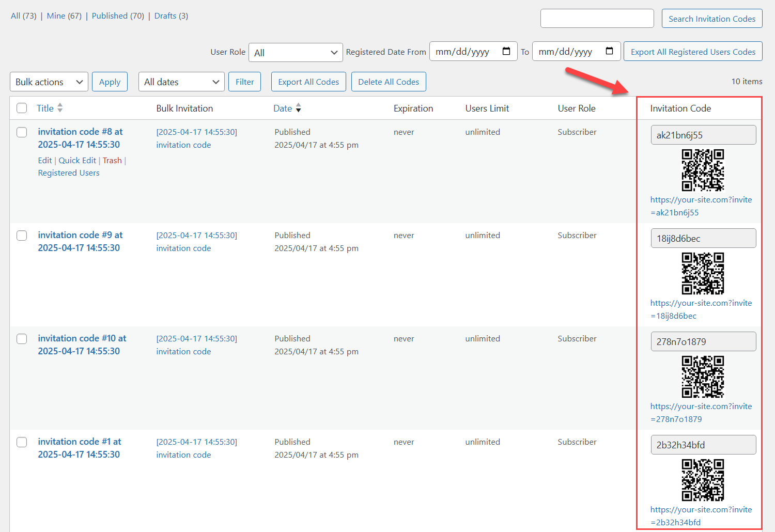Click the Invitation Code column header
This screenshot has height=532, width=775.
point(680,108)
